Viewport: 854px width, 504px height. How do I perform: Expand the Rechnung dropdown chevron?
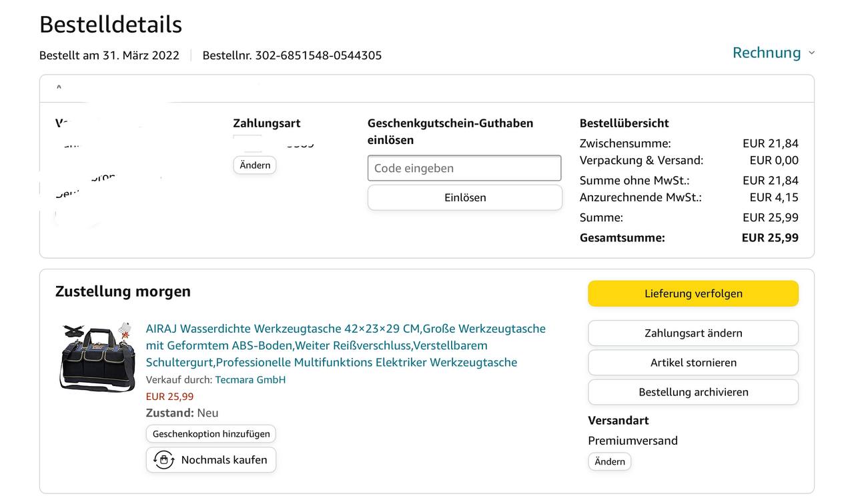pyautogui.click(x=811, y=53)
